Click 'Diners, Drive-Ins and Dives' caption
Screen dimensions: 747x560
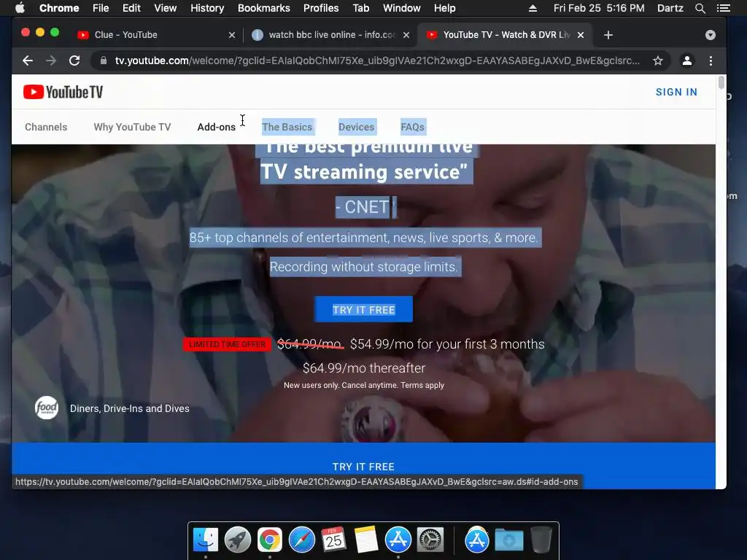tap(130, 408)
